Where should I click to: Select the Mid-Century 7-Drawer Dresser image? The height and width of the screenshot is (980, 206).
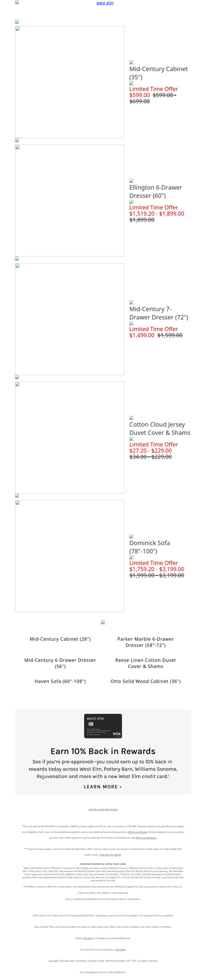click(x=70, y=319)
